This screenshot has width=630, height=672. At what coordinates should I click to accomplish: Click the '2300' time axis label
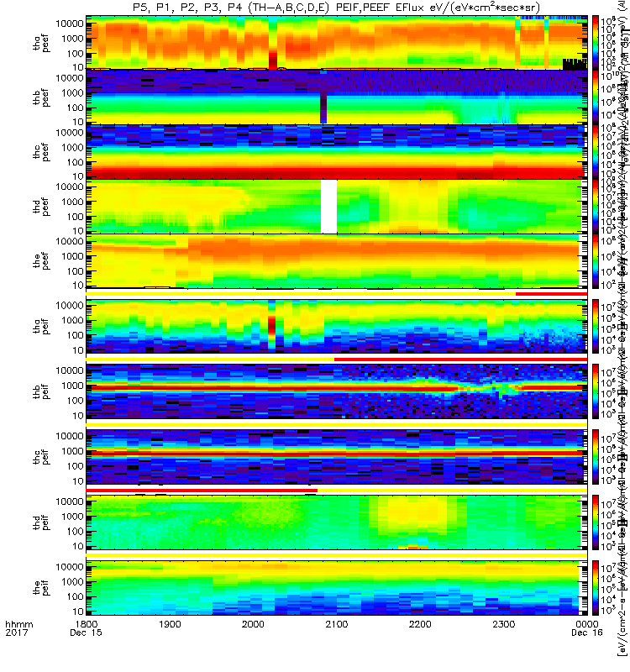coord(503,624)
